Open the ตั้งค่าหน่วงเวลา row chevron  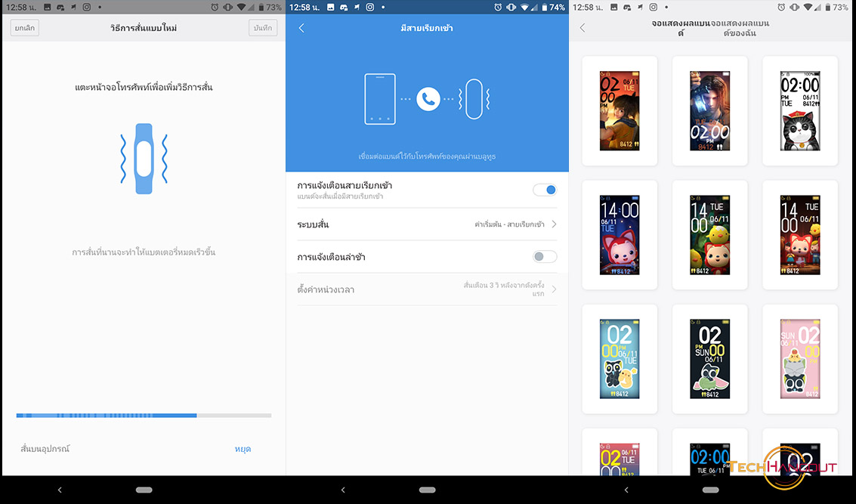(x=554, y=289)
